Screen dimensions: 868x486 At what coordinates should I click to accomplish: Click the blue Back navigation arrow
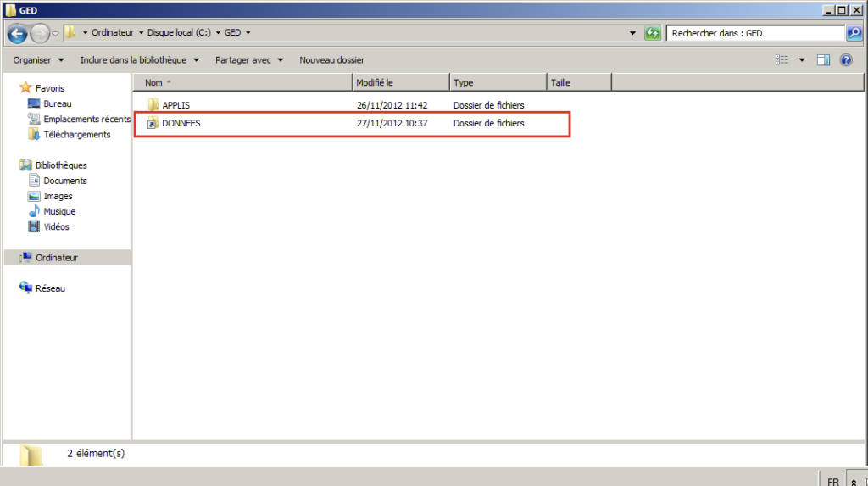(18, 33)
